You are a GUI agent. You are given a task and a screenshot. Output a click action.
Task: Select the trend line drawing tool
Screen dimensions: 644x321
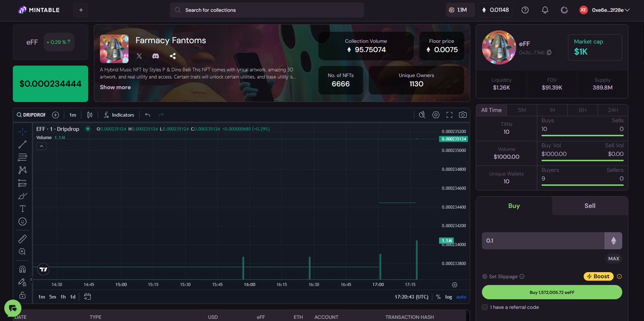[x=23, y=144]
